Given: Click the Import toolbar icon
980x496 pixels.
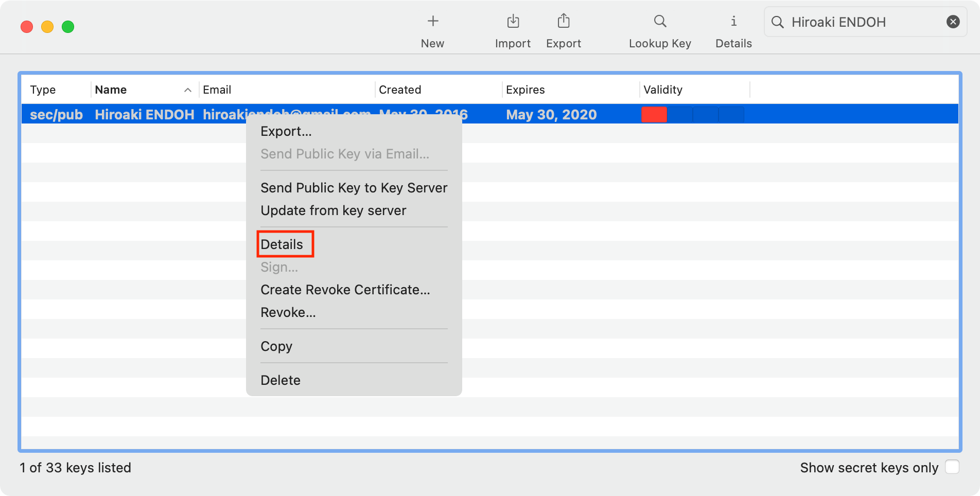Looking at the screenshot, I should click(x=513, y=22).
